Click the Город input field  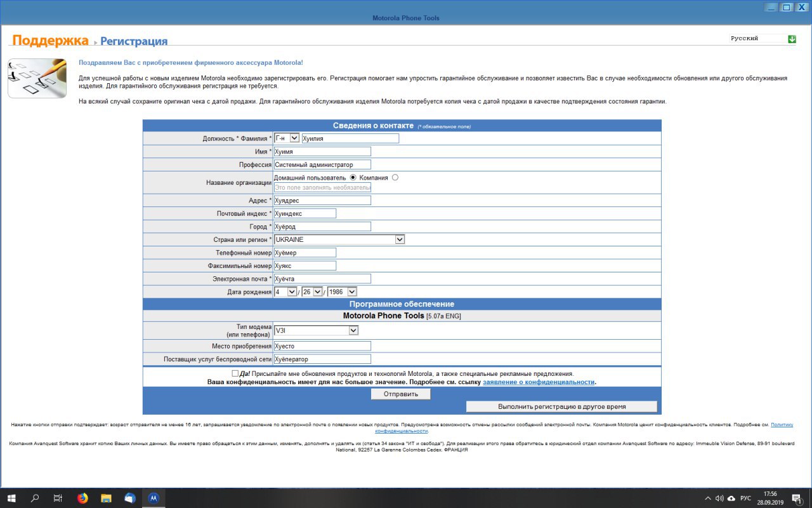coord(322,226)
